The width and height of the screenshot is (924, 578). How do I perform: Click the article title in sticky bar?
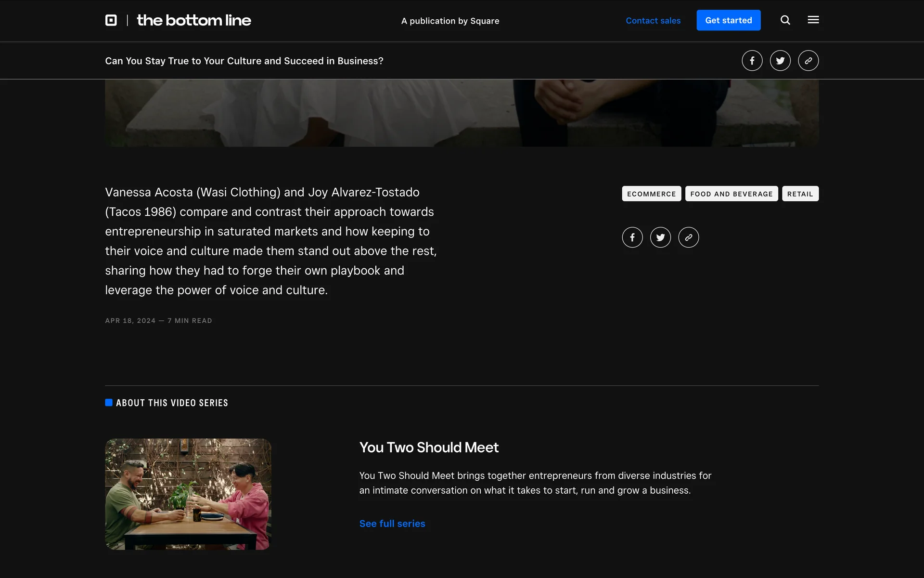[x=244, y=61]
